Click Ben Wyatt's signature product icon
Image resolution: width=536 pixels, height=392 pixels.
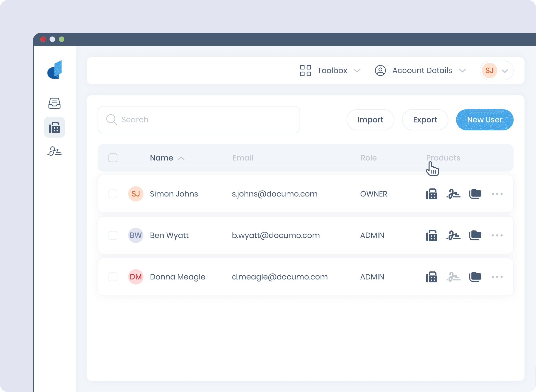point(454,235)
